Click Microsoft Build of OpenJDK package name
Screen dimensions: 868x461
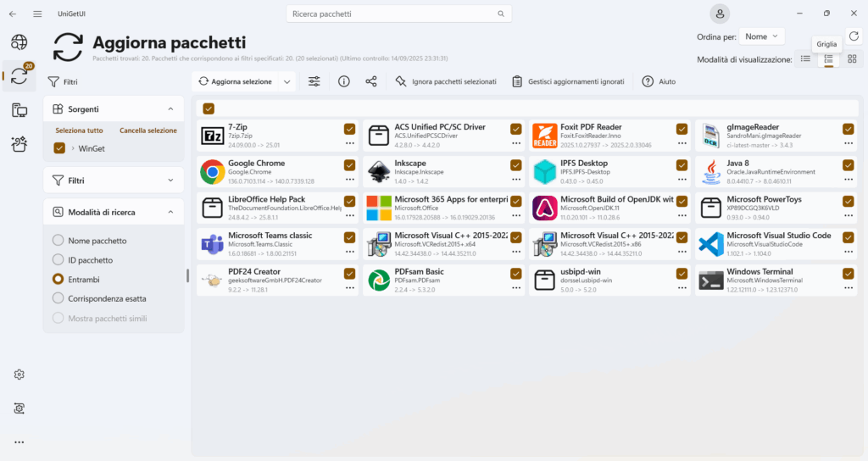point(617,199)
